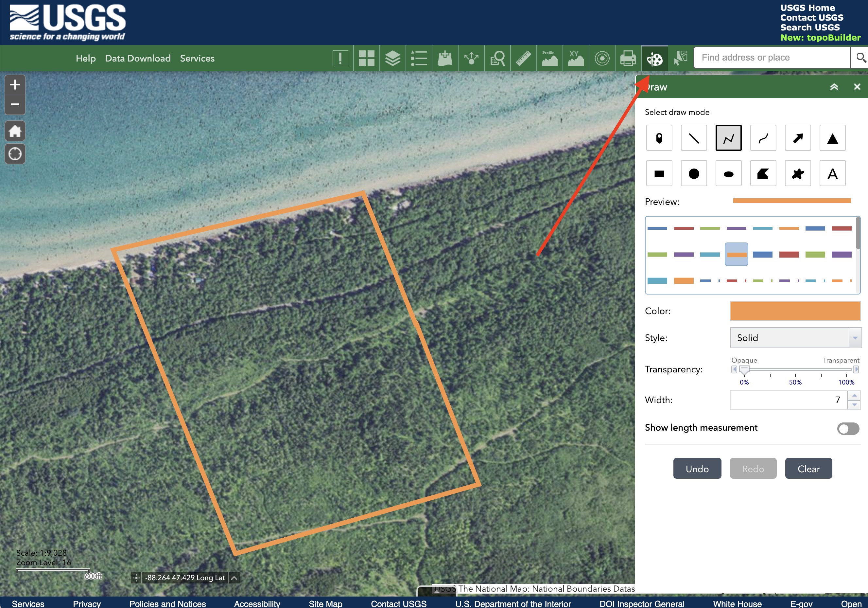
Task: Select the straight line draw tool
Action: (x=694, y=138)
